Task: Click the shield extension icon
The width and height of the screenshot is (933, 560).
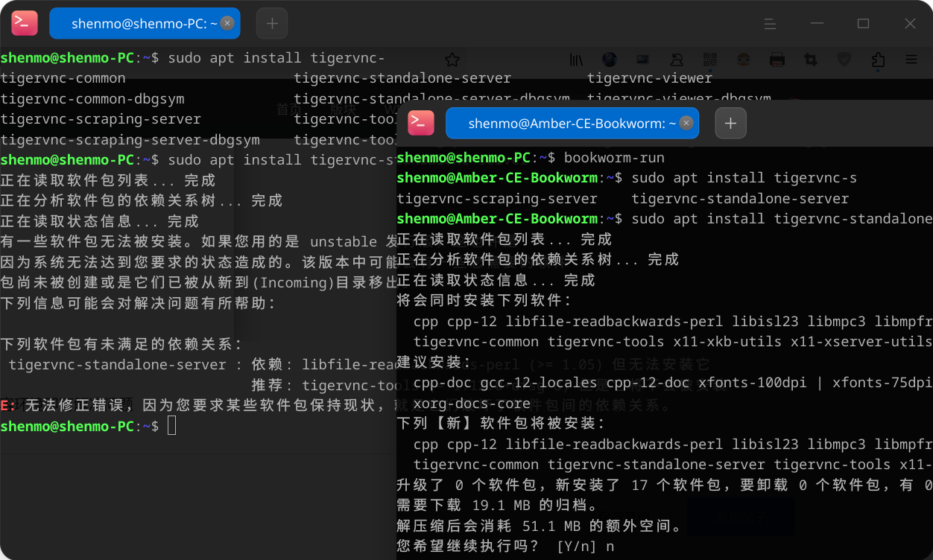Action: [844, 60]
